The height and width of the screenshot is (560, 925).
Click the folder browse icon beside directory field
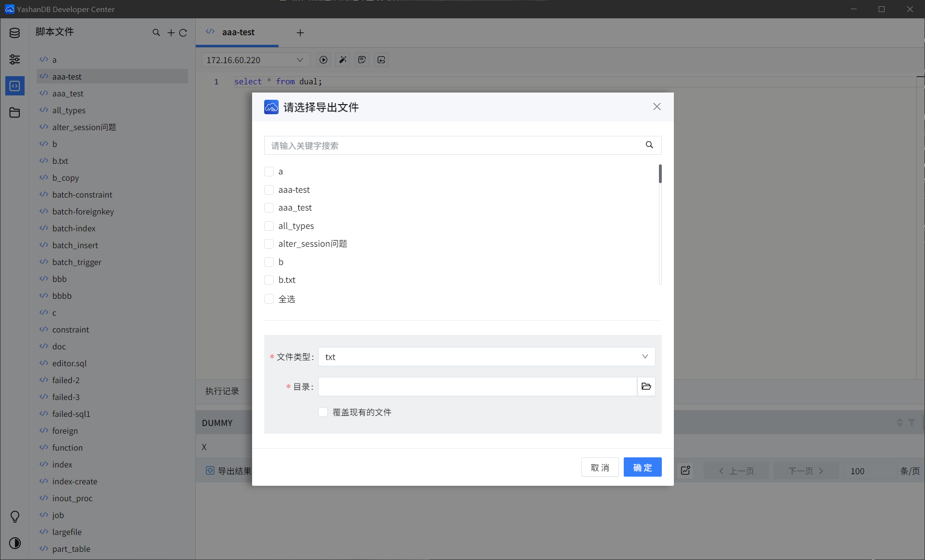(x=646, y=387)
